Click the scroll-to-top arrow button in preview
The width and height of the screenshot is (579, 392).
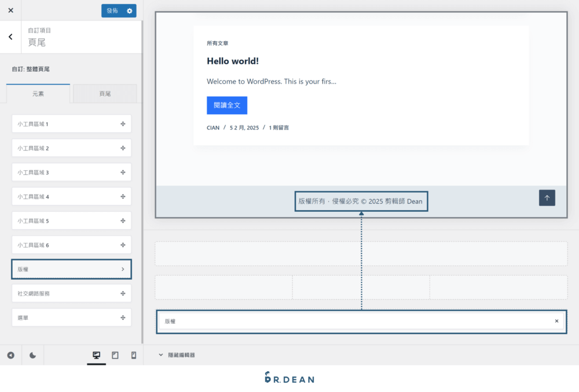[547, 197]
